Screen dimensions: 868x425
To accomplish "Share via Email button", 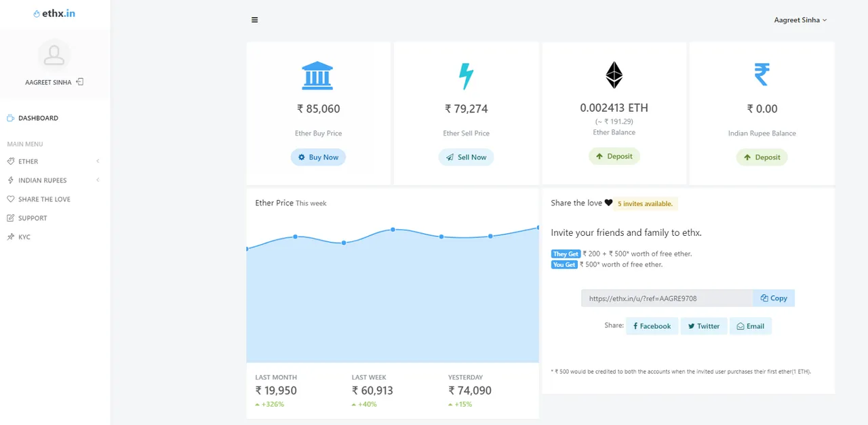I will [751, 326].
